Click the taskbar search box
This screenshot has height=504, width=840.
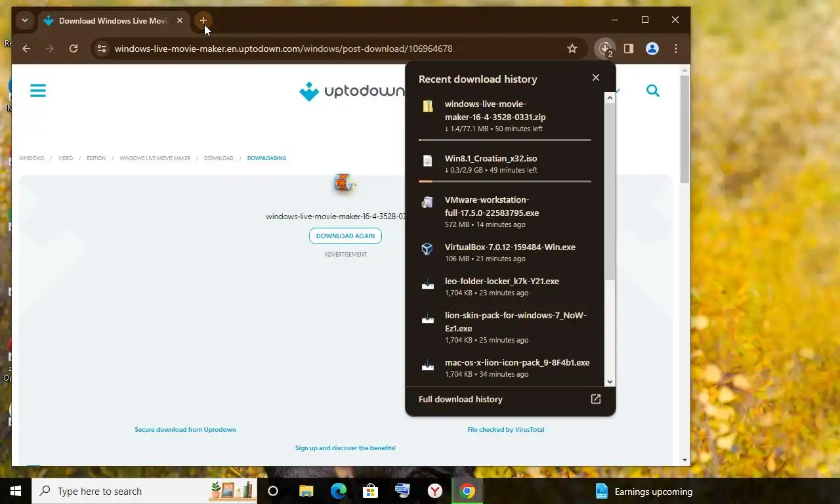(x=144, y=491)
